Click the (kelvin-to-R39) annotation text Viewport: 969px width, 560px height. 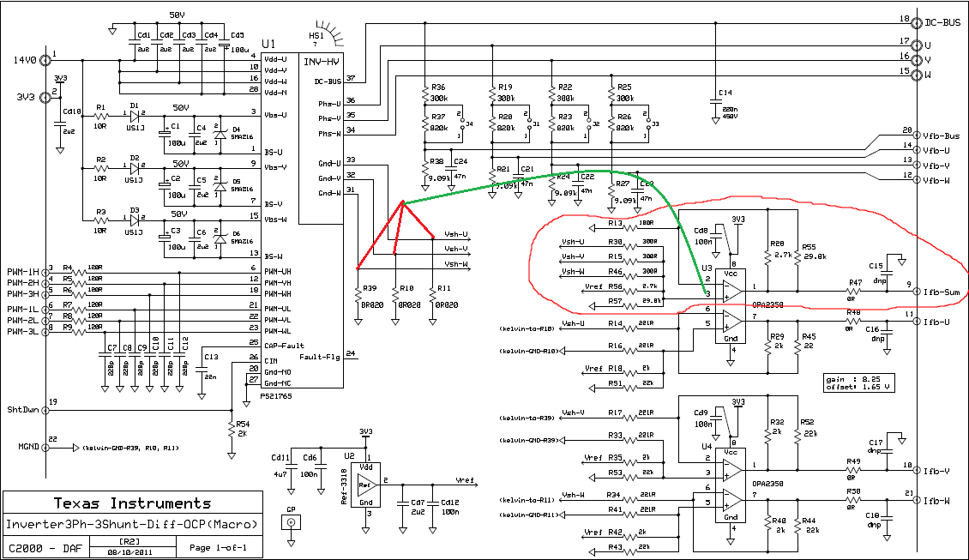[527, 418]
